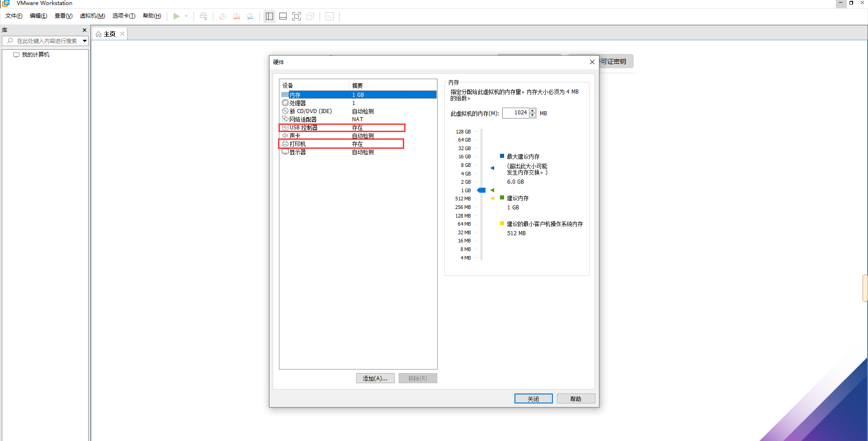
Task: Open the 选项卡(T) menu
Action: 124,16
